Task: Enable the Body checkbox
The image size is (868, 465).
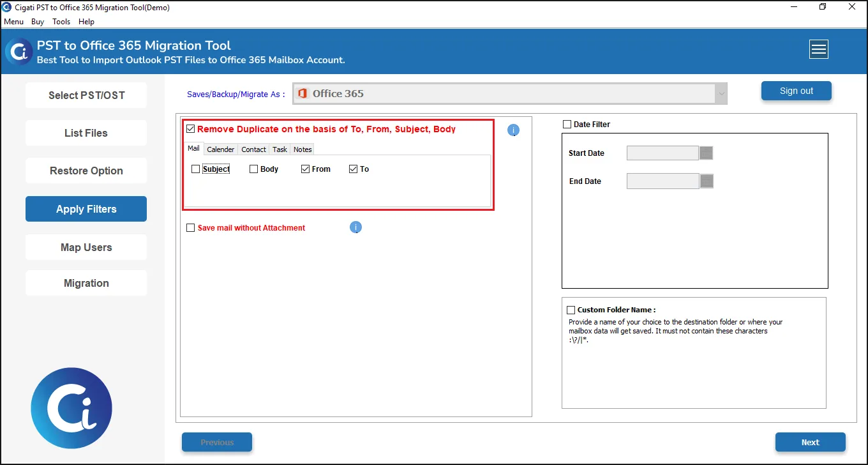Action: 253,169
